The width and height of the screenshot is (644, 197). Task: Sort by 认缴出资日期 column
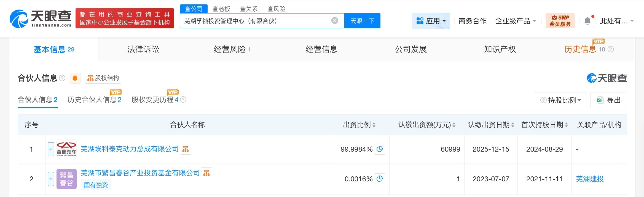512,125
